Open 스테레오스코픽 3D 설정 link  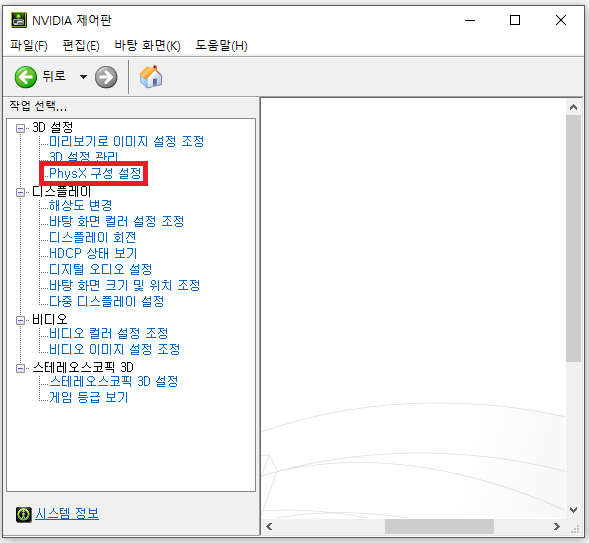click(114, 382)
